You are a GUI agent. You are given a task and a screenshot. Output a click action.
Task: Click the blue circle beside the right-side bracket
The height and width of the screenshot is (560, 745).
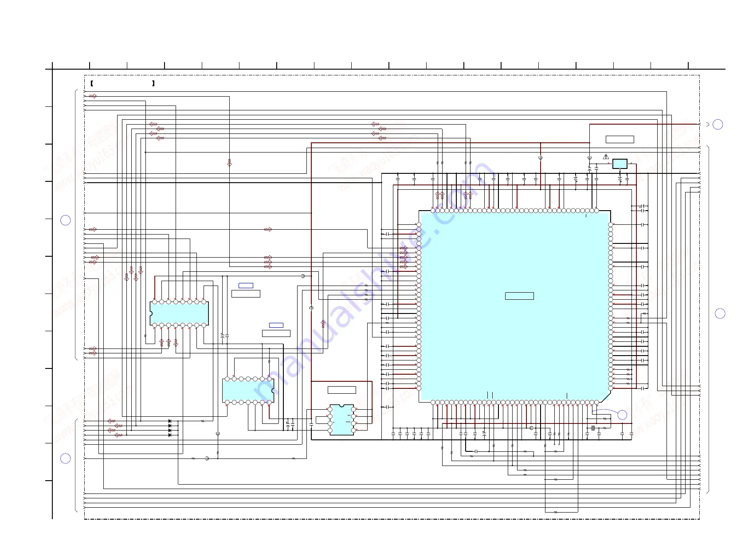click(x=720, y=313)
